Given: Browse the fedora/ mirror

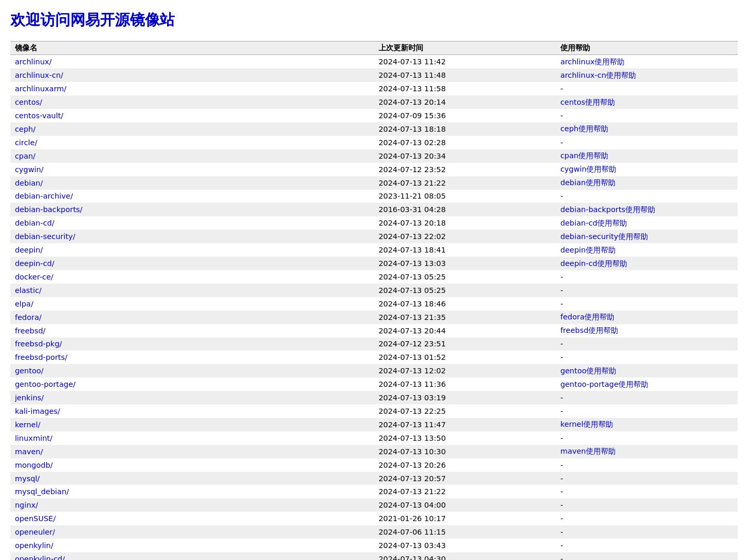Looking at the screenshot, I should [28, 317].
